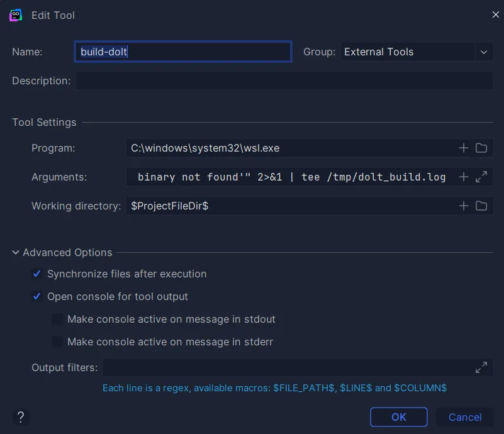Screen dimensions: 504x434
Task: Open the expanded Output filters editor
Action: click(x=481, y=367)
